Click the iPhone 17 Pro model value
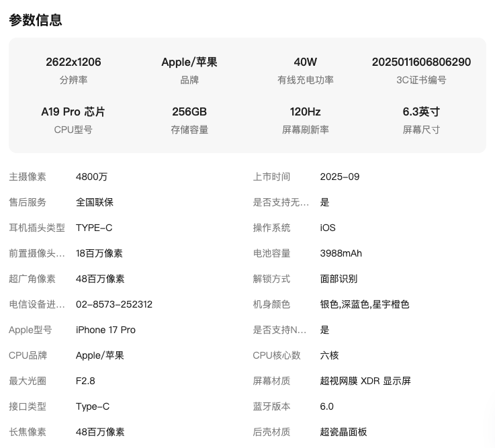The image size is (495, 448). click(x=105, y=330)
